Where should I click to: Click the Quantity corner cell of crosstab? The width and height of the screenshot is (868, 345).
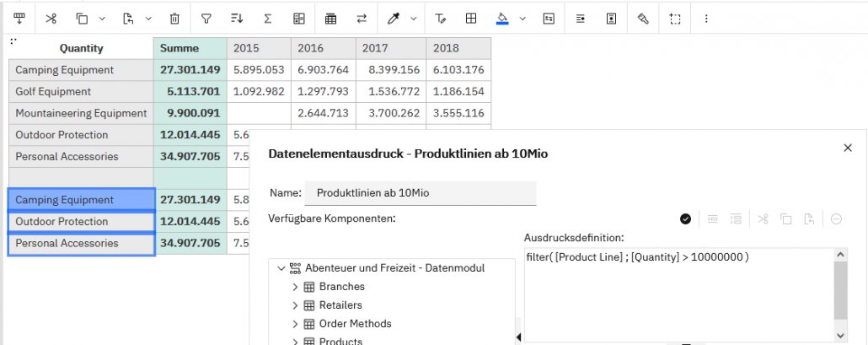coord(82,48)
